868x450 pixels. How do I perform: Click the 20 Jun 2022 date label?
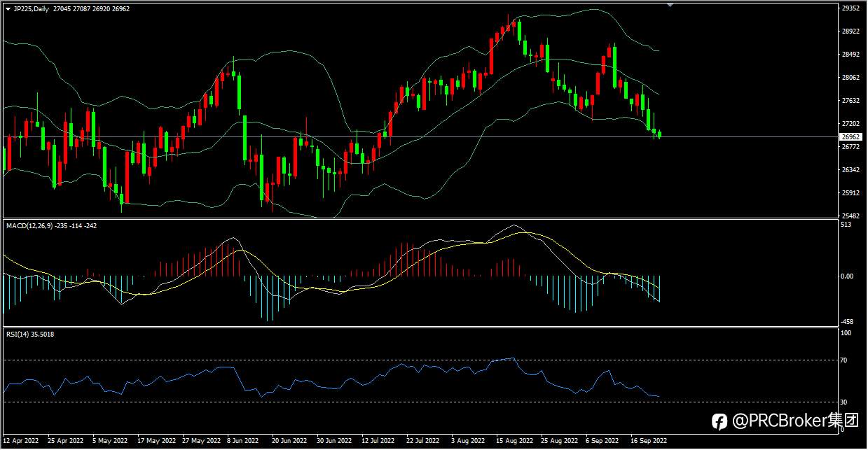289,442
